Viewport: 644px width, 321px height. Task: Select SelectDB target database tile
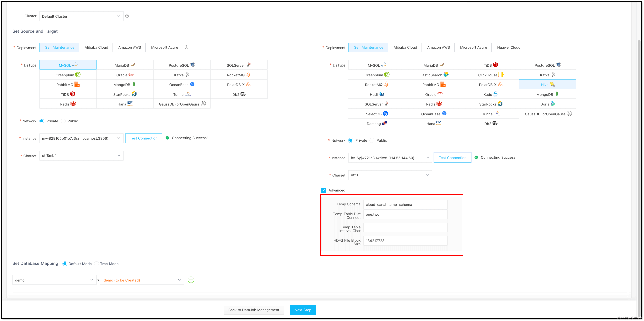coord(376,114)
